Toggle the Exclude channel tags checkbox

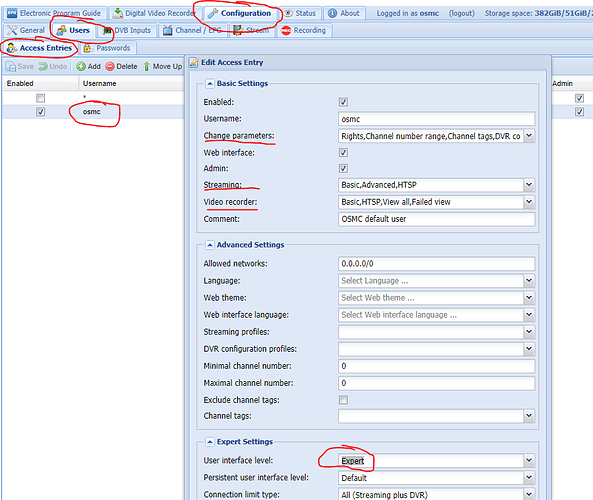pyautogui.click(x=343, y=400)
